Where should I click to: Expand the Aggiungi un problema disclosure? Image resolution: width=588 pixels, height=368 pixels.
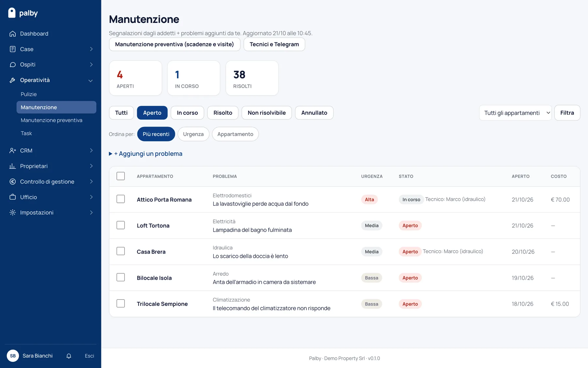pos(146,154)
